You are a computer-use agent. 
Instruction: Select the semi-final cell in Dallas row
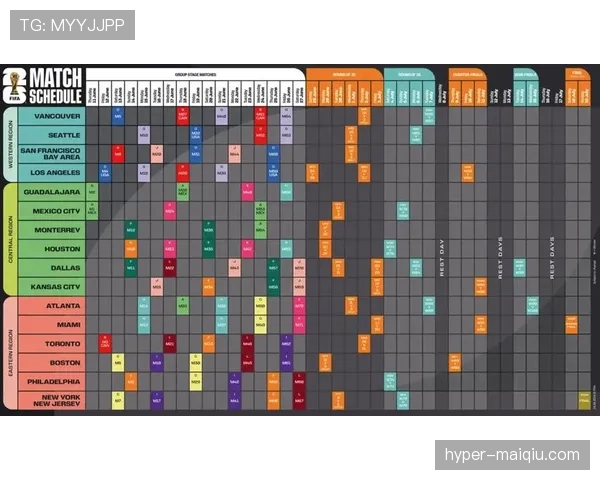coord(520,268)
